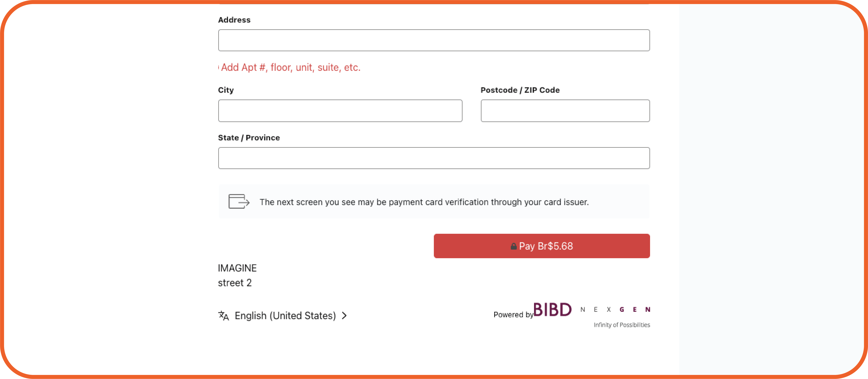Select the State / Province input box
The width and height of the screenshot is (868, 379).
[x=434, y=158]
